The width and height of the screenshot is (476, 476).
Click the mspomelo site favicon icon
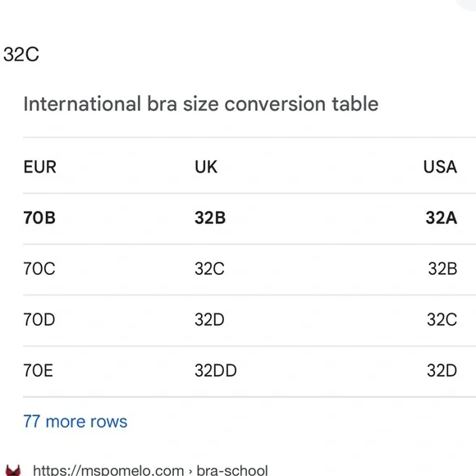click(13, 470)
